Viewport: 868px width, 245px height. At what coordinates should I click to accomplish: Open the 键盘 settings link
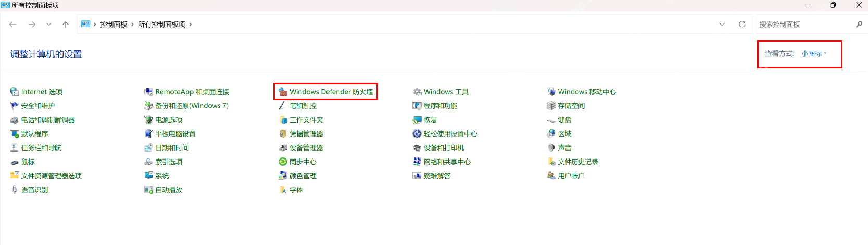[564, 120]
